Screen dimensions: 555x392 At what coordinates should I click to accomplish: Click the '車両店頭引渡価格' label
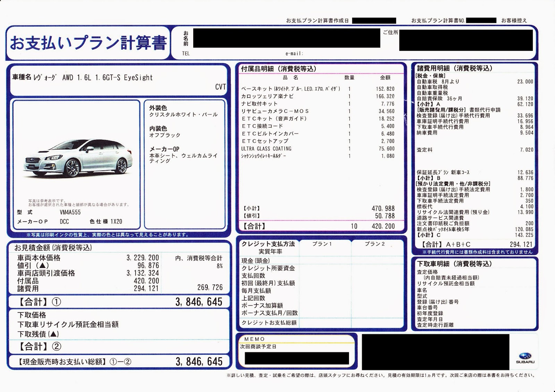point(46,273)
